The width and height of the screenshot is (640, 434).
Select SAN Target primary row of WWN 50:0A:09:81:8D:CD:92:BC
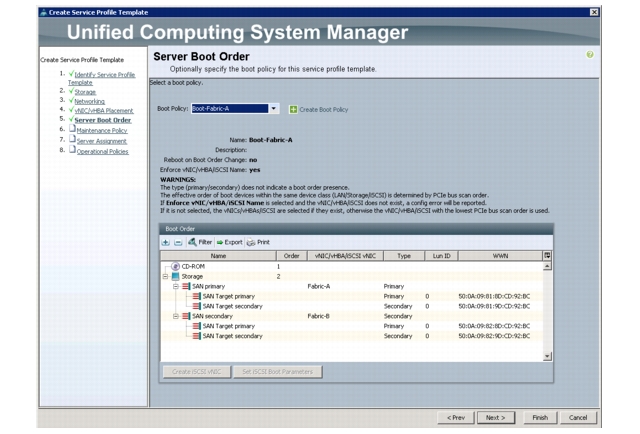point(352,296)
